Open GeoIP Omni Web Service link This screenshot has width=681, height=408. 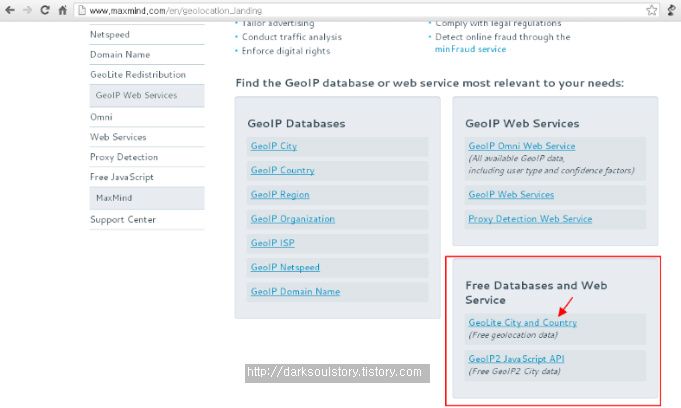click(522, 146)
